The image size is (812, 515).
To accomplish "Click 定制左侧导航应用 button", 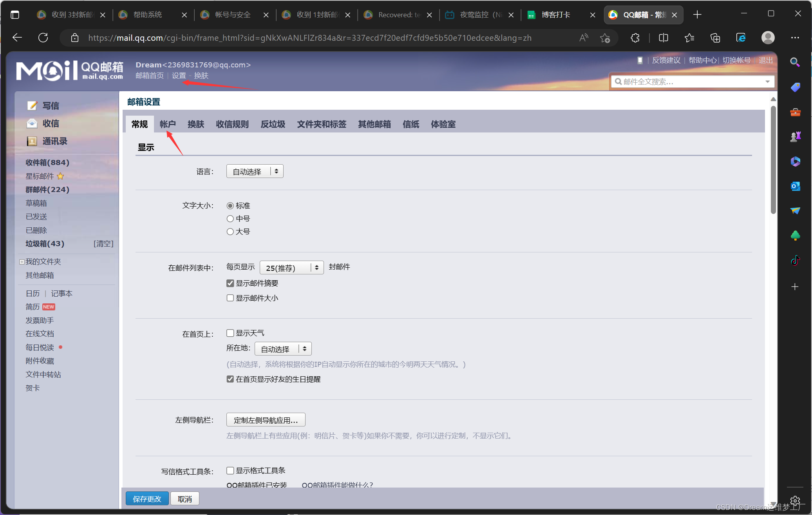I will (266, 420).
